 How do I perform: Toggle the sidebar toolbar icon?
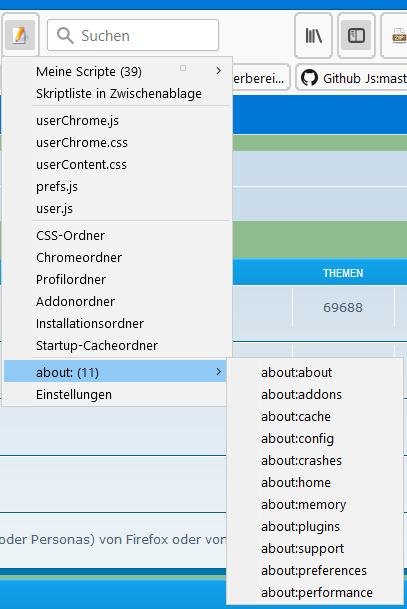356,36
